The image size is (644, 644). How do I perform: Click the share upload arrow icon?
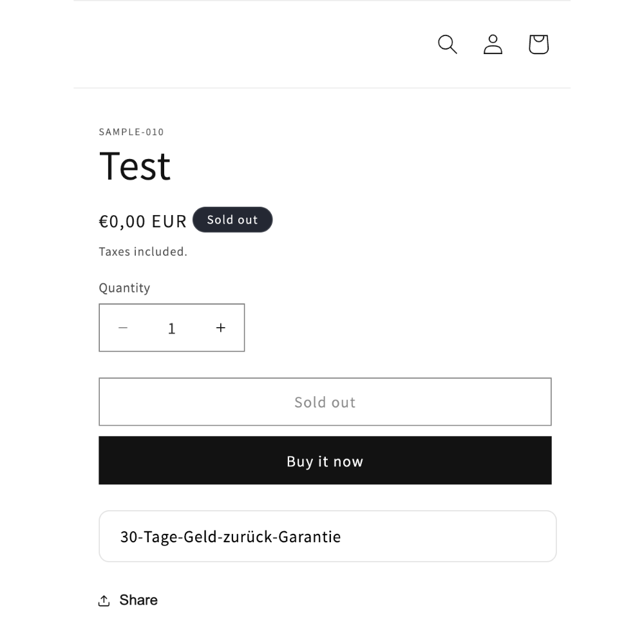point(104,600)
